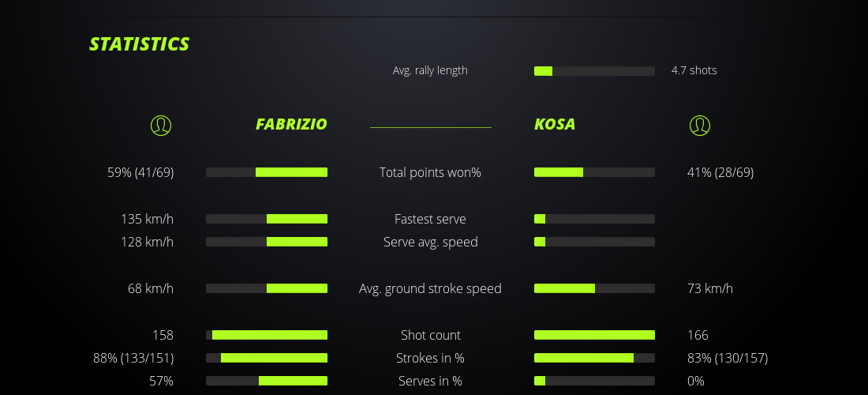Click Kosa's total points won bar

click(x=594, y=172)
